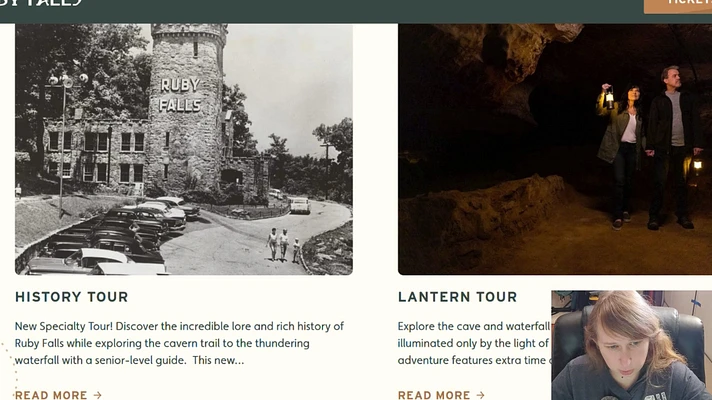Image resolution: width=712 pixels, height=400 pixels.
Task: Open History Tour Read More link
Action: click(x=58, y=395)
